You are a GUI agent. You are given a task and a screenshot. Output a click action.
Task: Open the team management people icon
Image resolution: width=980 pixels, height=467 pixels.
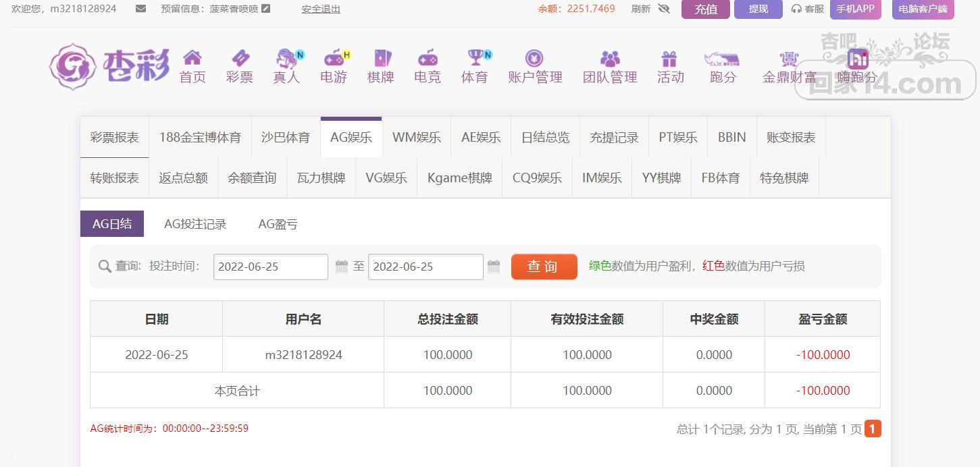[x=610, y=59]
